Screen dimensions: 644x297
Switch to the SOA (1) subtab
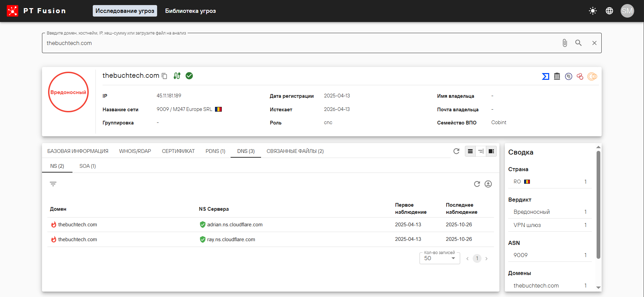coord(87,166)
